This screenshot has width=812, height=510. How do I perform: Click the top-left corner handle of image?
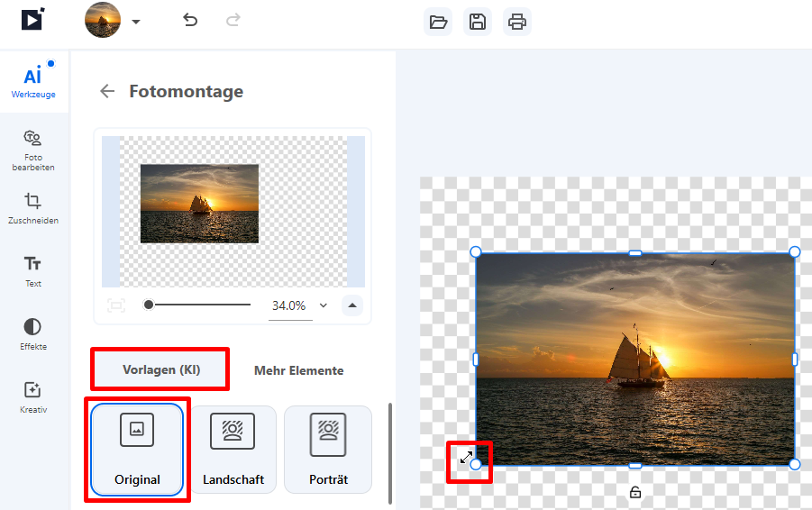[x=476, y=252]
